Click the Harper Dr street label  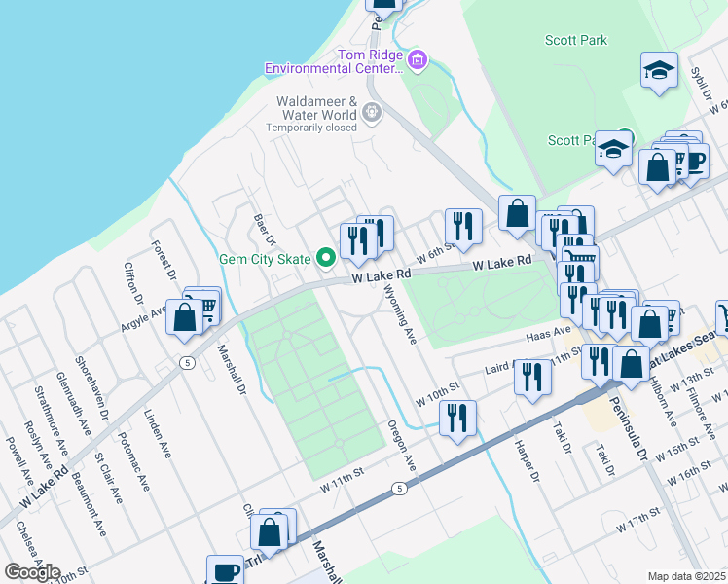tap(527, 461)
